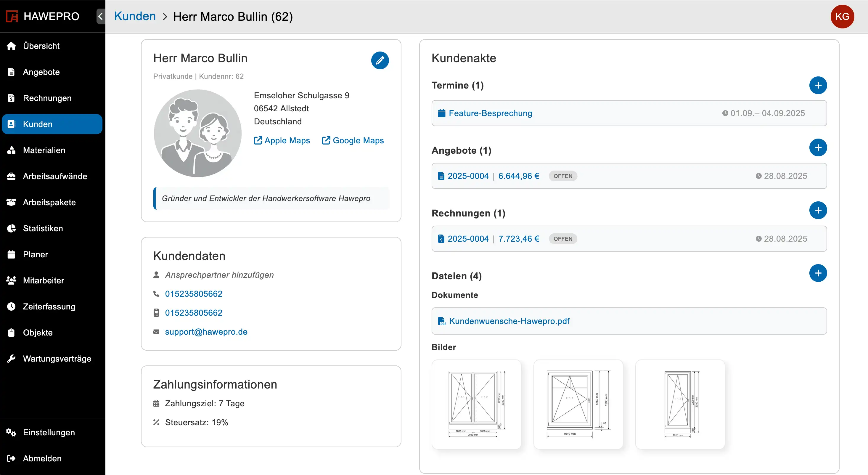The height and width of the screenshot is (475, 868).
Task: Click the Zahlungsziel: 7 Tage text
Action: click(205, 404)
